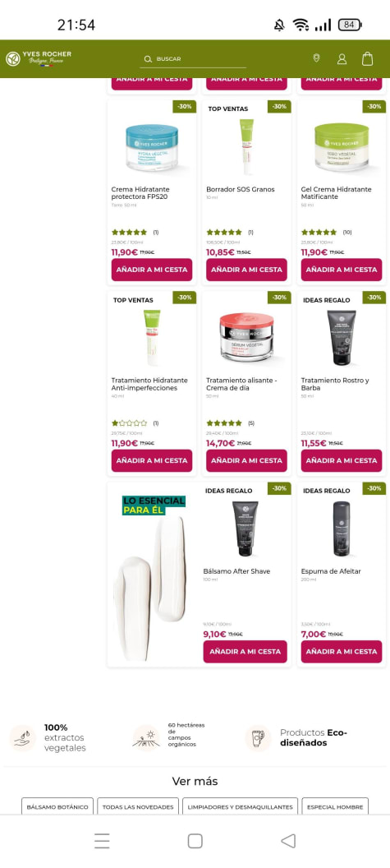The width and height of the screenshot is (390, 868).
Task: Open the Bálsamo Botánico category tag
Action: (57, 806)
